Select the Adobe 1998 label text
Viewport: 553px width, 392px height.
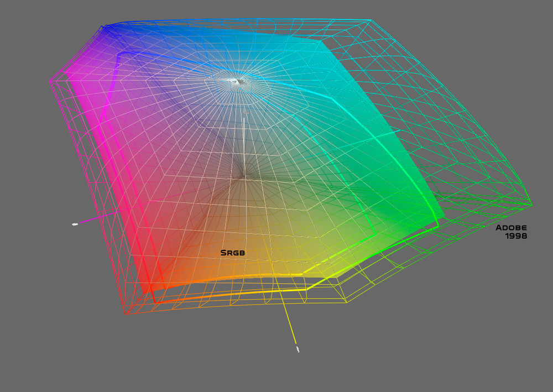pos(510,232)
